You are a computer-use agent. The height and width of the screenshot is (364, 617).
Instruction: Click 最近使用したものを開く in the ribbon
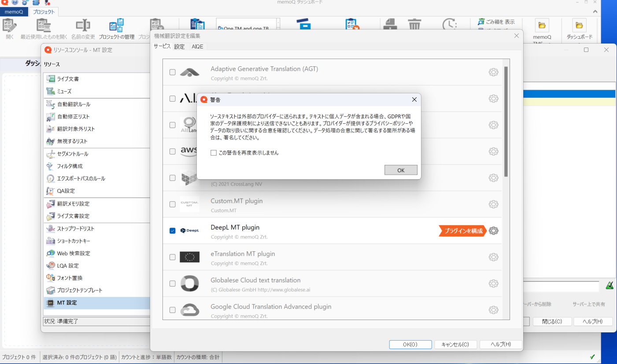[x=44, y=29]
